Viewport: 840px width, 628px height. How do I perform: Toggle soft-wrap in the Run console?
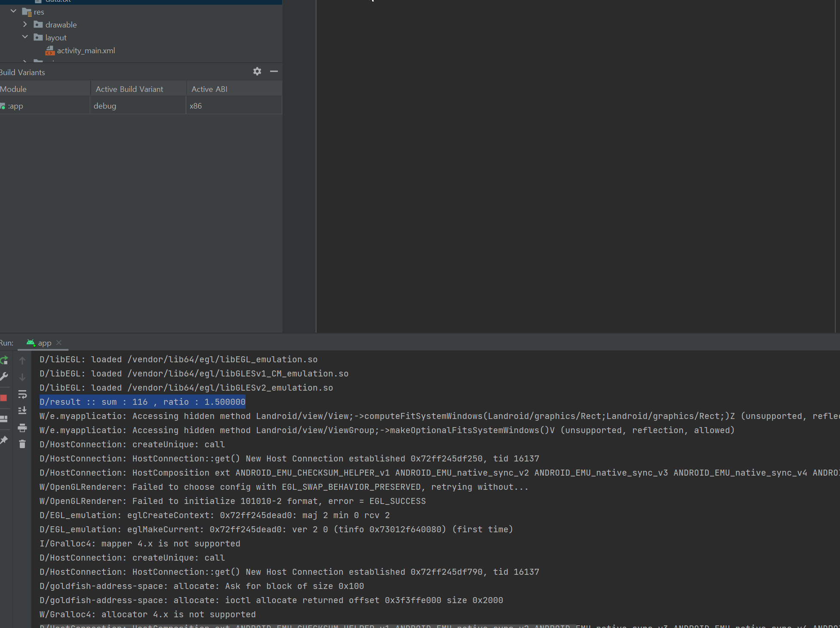(x=22, y=394)
